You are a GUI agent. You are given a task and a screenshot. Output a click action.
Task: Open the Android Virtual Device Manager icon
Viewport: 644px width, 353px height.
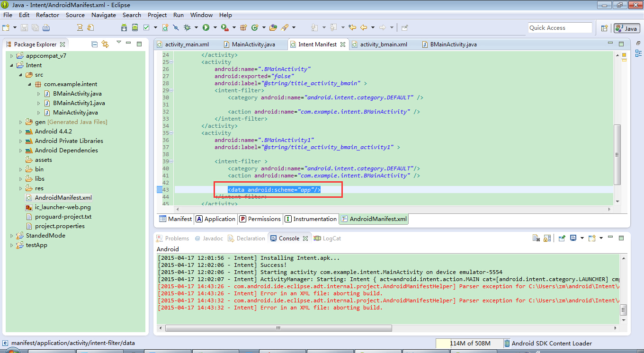pyautogui.click(x=135, y=27)
